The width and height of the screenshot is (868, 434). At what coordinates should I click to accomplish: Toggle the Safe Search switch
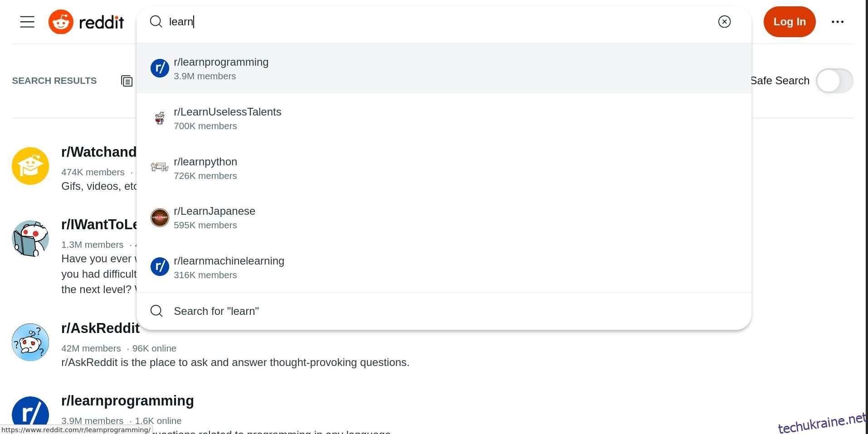[x=834, y=81]
